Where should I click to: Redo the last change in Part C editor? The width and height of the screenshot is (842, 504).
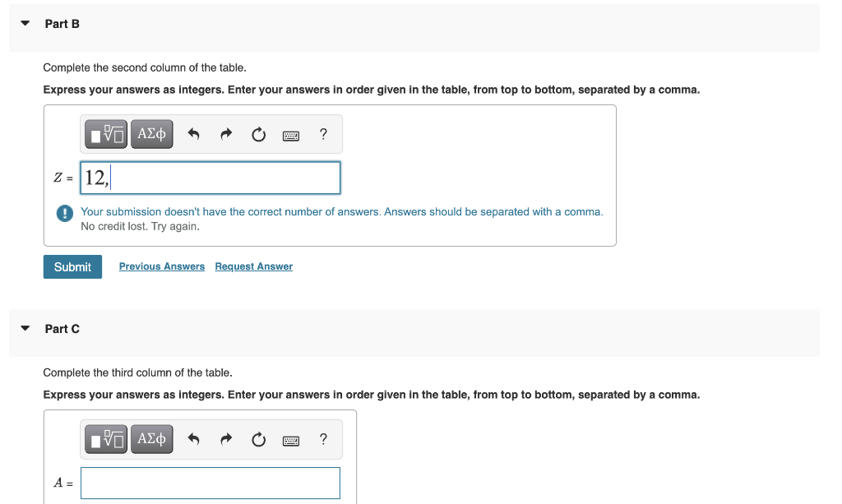[226, 438]
